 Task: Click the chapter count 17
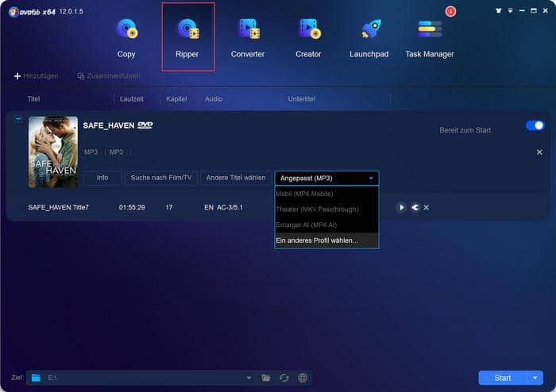tap(169, 207)
